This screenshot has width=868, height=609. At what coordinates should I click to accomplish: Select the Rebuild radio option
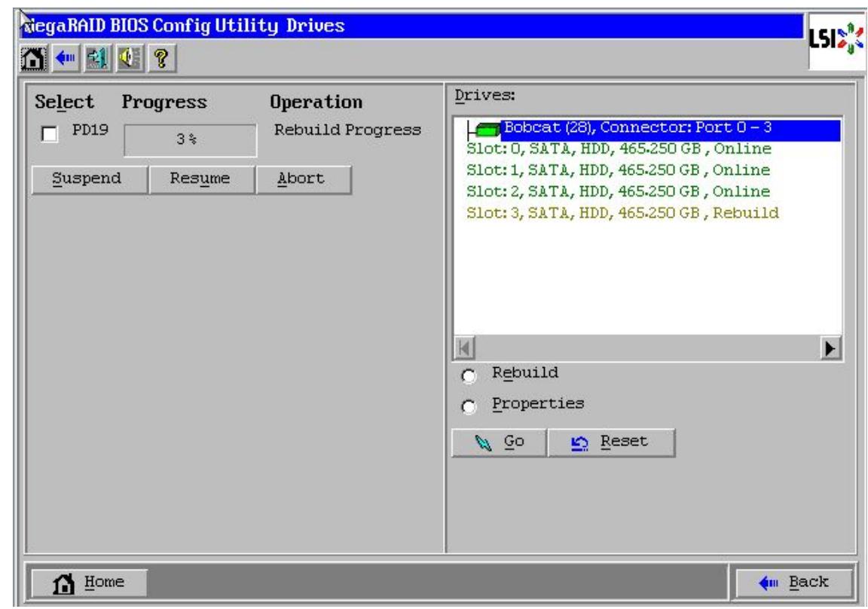click(x=469, y=376)
